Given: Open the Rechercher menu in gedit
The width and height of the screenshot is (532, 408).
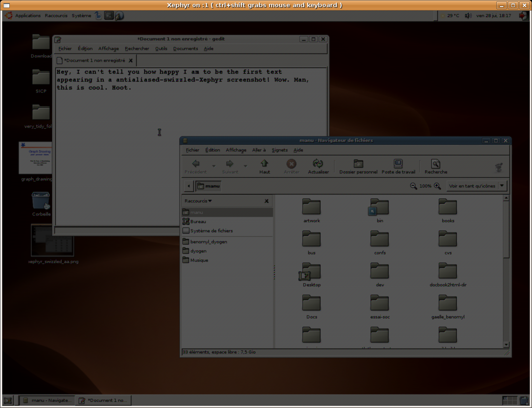Looking at the screenshot, I should (x=137, y=49).
